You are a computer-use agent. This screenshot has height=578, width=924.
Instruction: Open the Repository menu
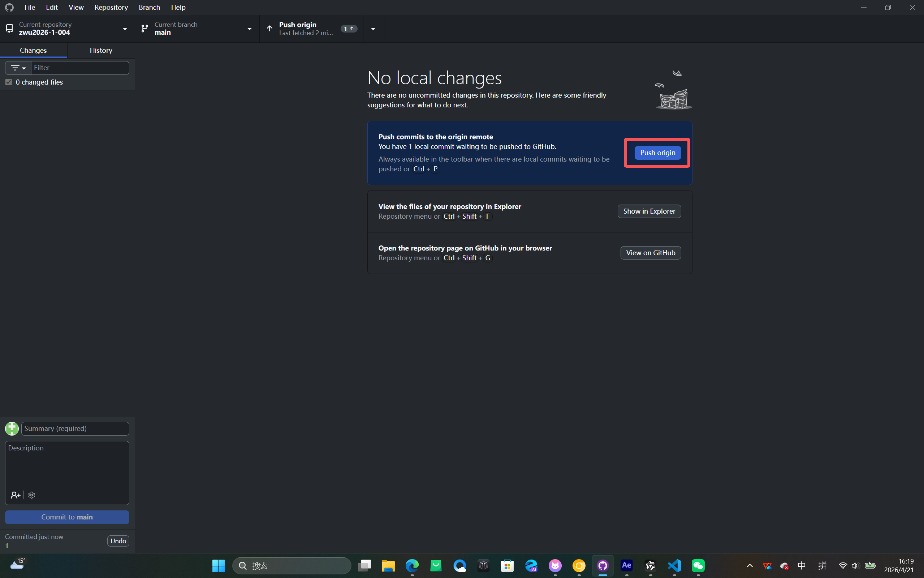pos(111,7)
